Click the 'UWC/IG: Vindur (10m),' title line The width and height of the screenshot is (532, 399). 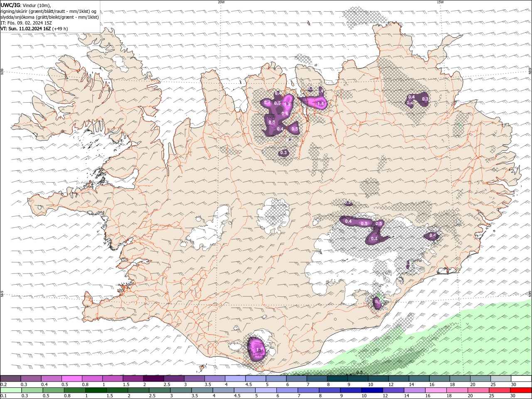(25, 5)
